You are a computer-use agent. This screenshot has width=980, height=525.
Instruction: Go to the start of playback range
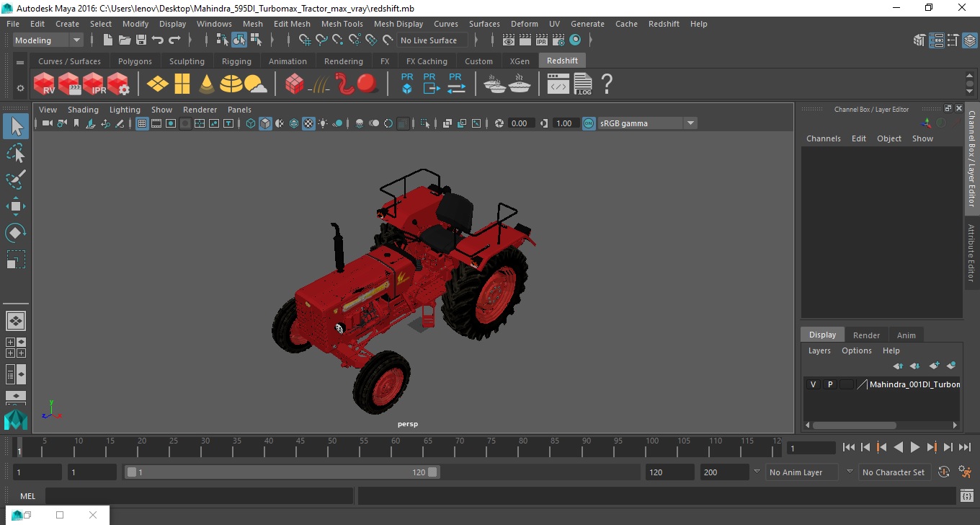(849, 448)
